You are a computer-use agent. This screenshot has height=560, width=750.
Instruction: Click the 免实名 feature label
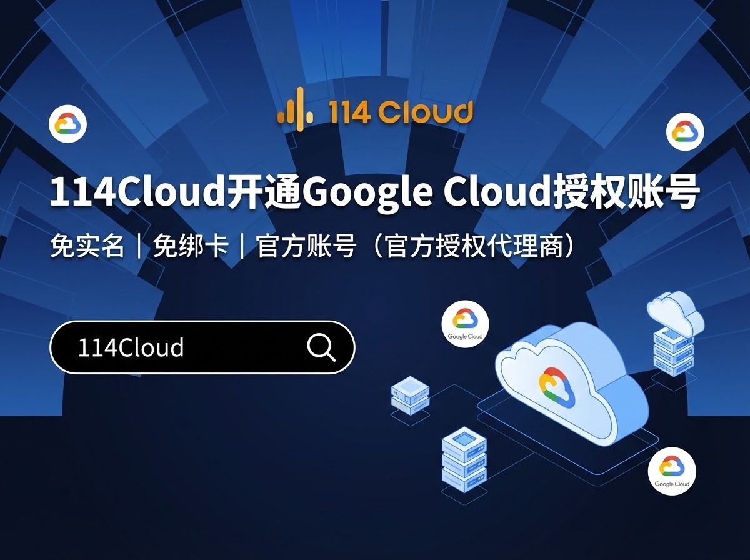pyautogui.click(x=87, y=247)
